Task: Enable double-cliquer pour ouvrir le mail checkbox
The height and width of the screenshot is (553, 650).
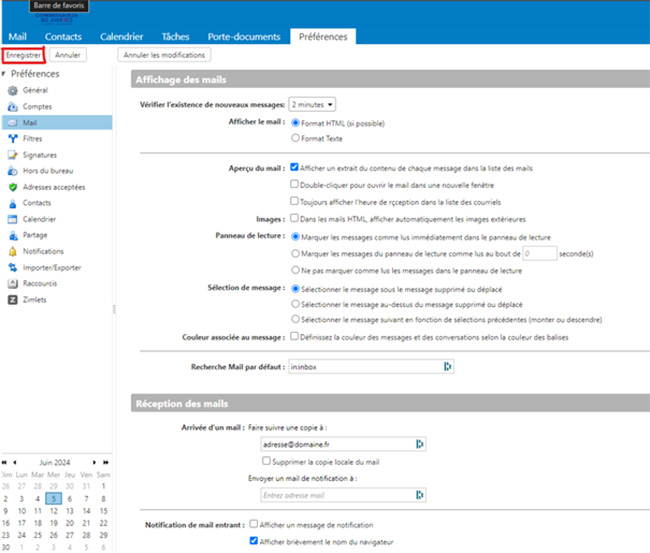Action: [295, 184]
